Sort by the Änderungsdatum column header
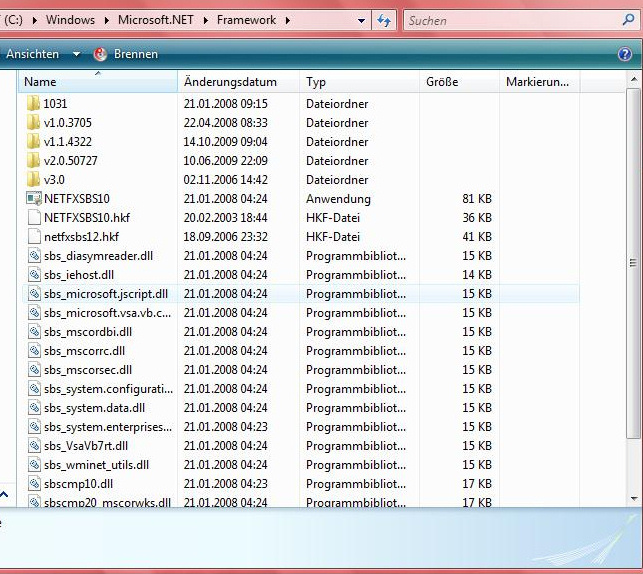Image resolution: width=643 pixels, height=574 pixels. pos(238,82)
